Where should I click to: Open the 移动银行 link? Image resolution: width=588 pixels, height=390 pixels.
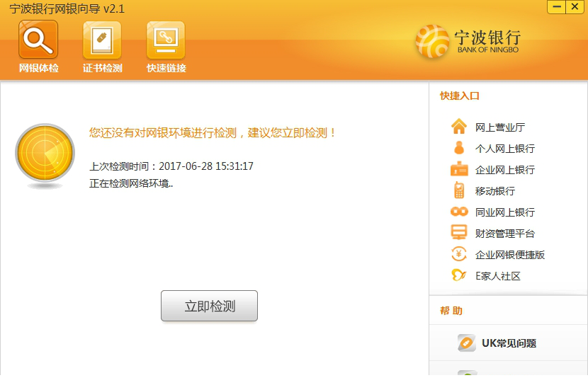pos(495,191)
